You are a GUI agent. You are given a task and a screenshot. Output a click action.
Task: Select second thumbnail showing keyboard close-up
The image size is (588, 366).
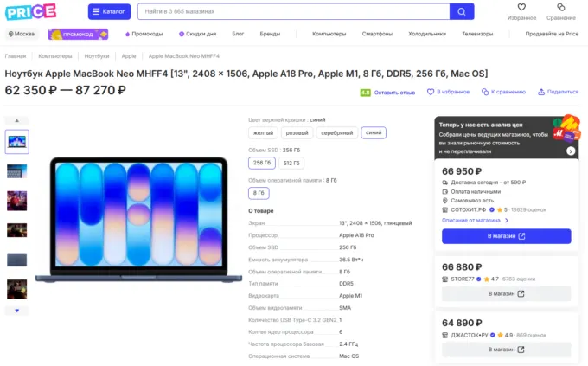click(x=17, y=171)
